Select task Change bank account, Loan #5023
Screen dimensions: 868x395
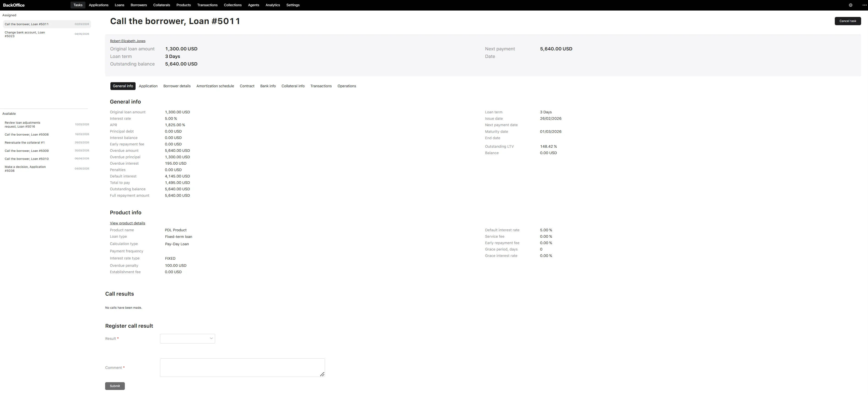(x=47, y=34)
